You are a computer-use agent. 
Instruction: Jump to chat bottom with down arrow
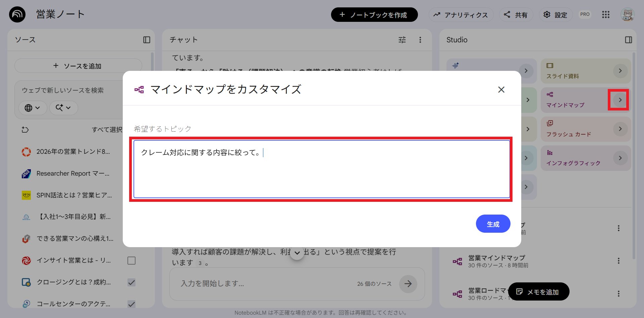pyautogui.click(x=297, y=253)
